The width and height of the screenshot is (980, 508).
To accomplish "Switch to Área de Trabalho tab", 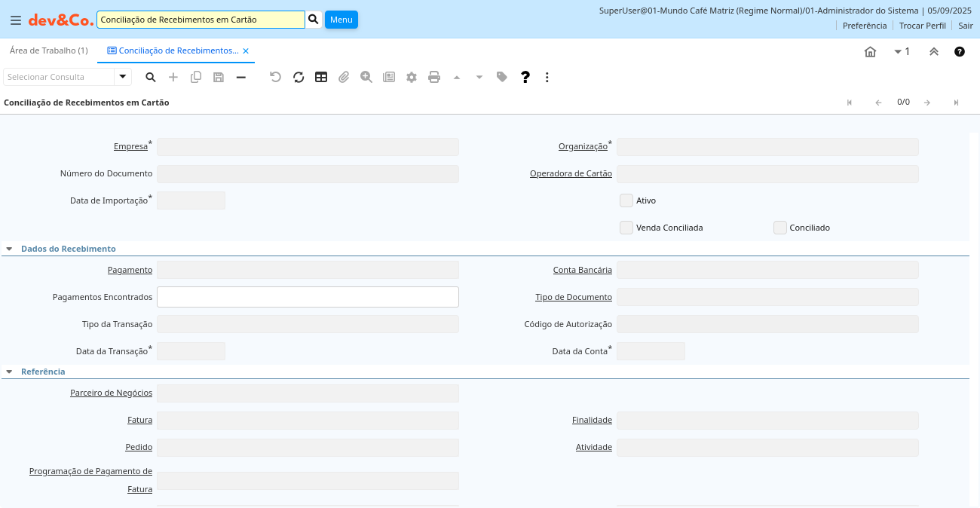I will (49, 50).
